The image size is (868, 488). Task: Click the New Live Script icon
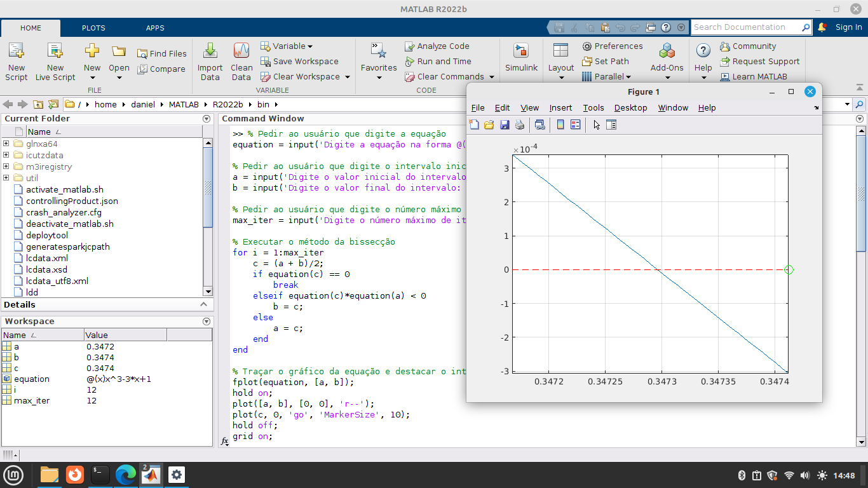55,51
